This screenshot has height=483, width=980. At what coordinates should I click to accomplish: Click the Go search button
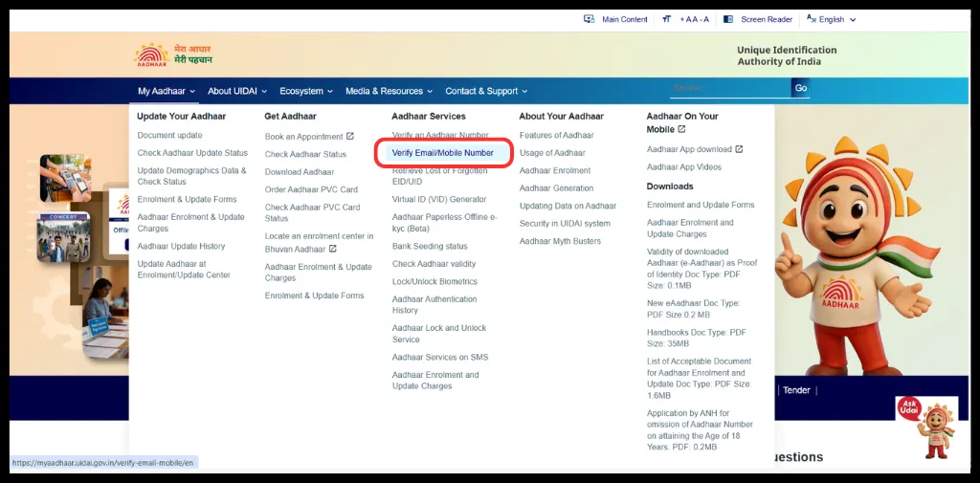click(x=801, y=88)
